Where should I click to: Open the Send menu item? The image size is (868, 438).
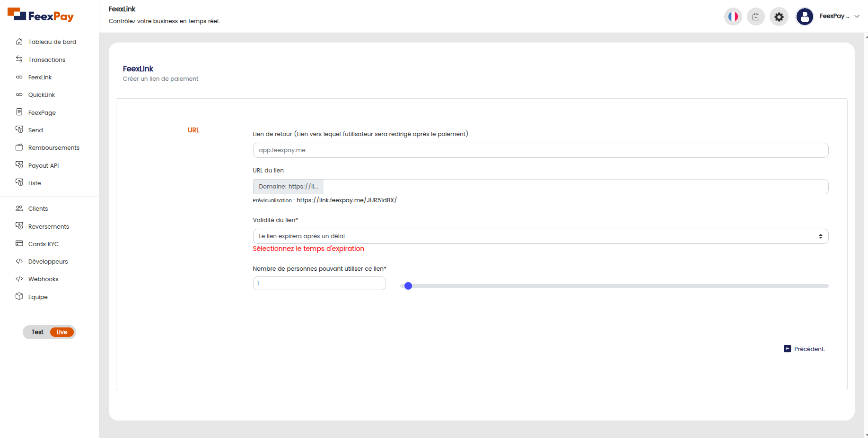click(35, 130)
